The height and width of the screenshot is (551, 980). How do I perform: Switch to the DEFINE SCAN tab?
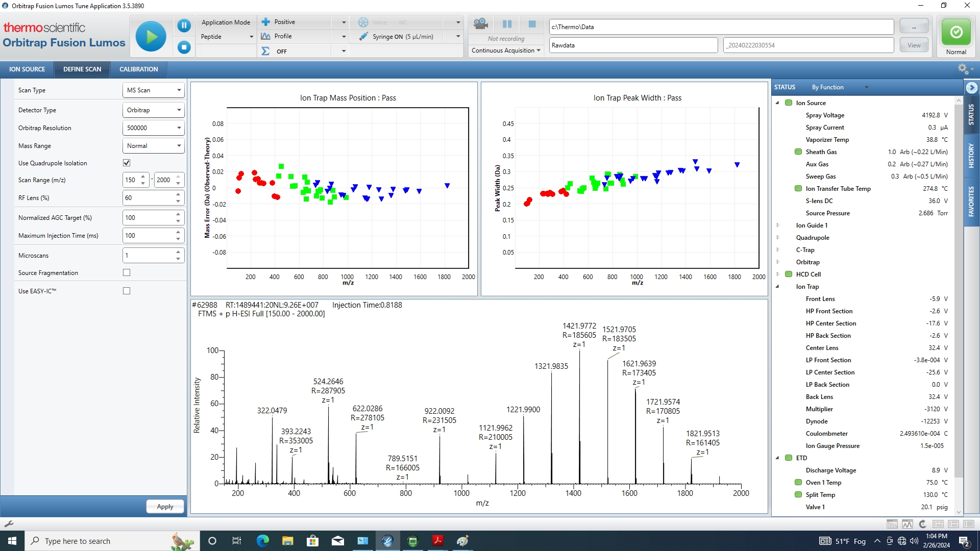coord(82,69)
